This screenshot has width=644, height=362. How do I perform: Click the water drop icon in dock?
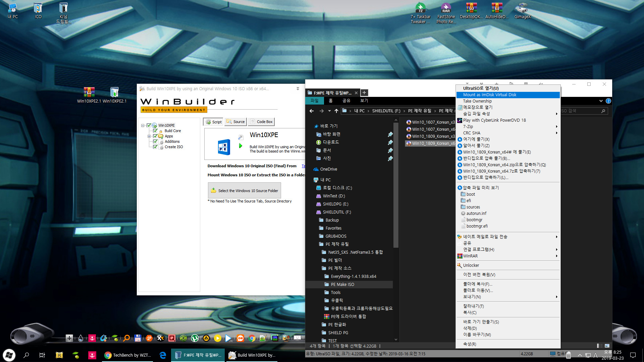point(80,338)
